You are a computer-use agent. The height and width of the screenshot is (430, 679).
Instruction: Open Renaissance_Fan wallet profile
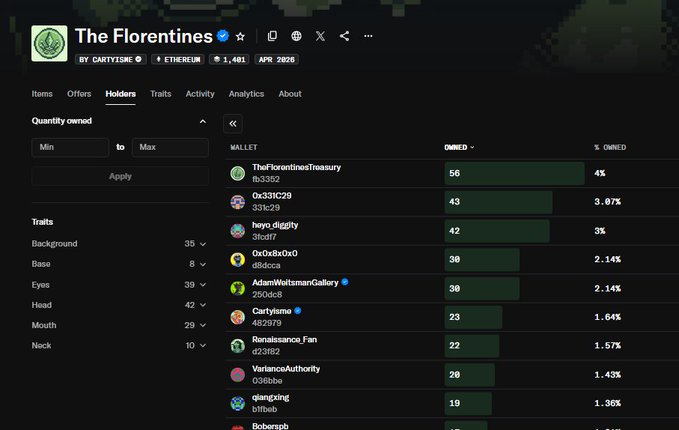(284, 339)
